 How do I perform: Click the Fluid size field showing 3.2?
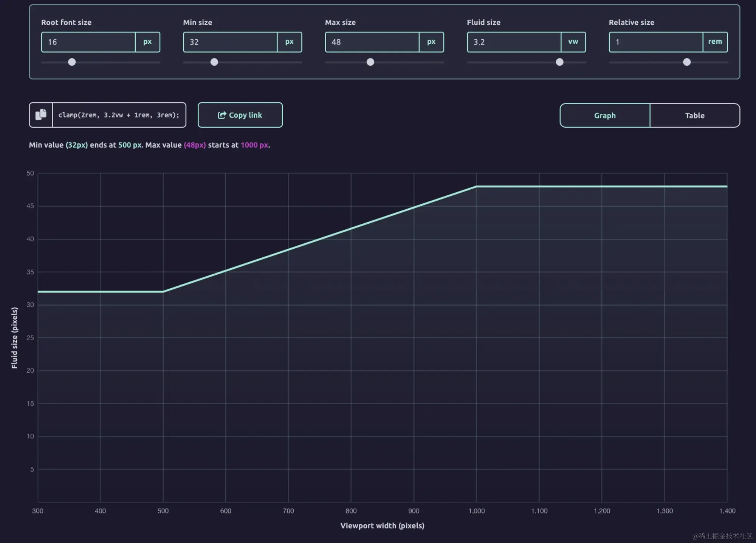(514, 42)
